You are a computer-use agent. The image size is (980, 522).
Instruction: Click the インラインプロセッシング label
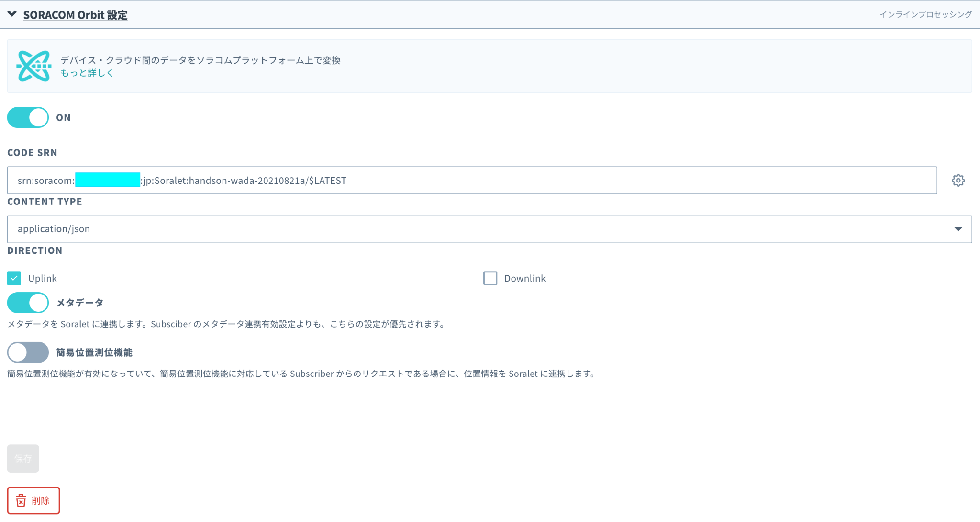click(x=925, y=15)
